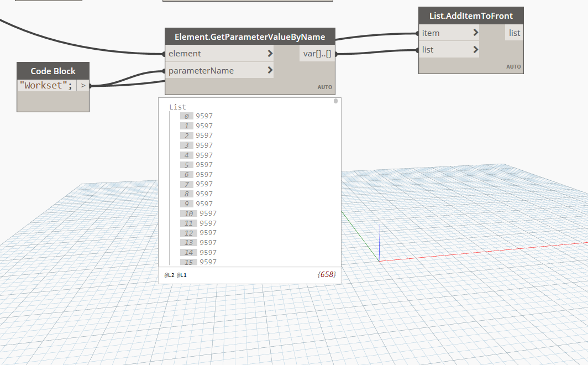588x365 pixels.
Task: Select the List.AddItemToFront title bar
Action: (471, 15)
